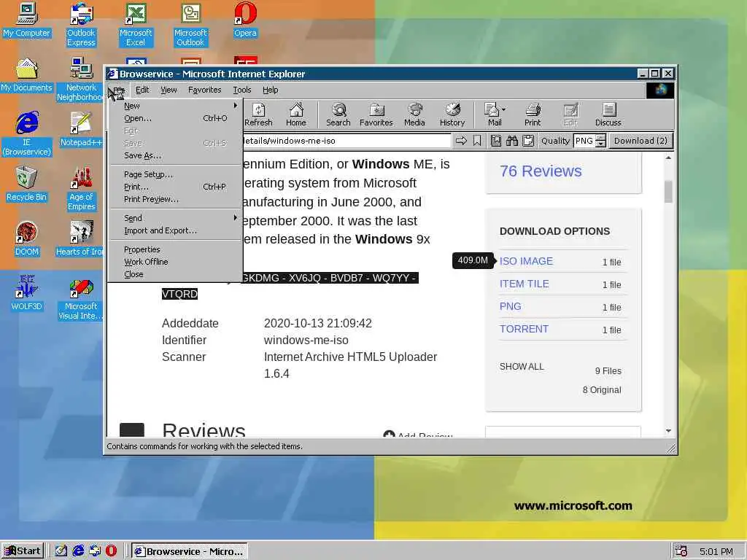Click the Print toolbar icon

pyautogui.click(x=533, y=114)
